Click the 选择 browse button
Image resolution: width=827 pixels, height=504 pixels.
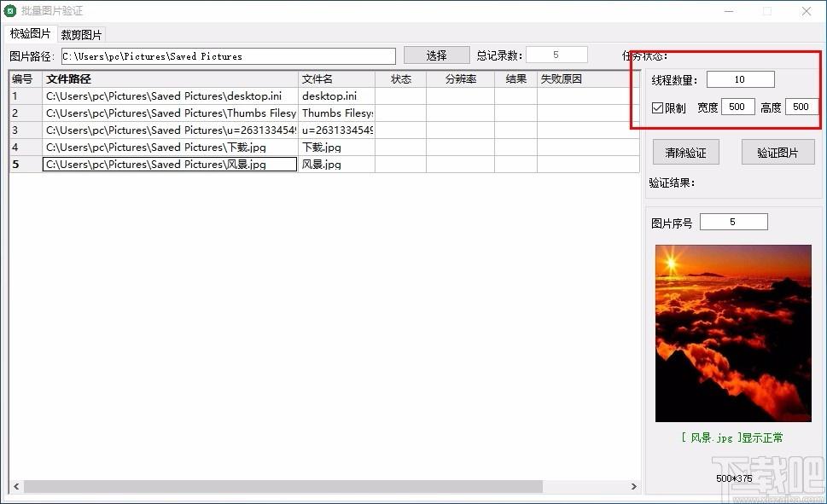point(437,55)
